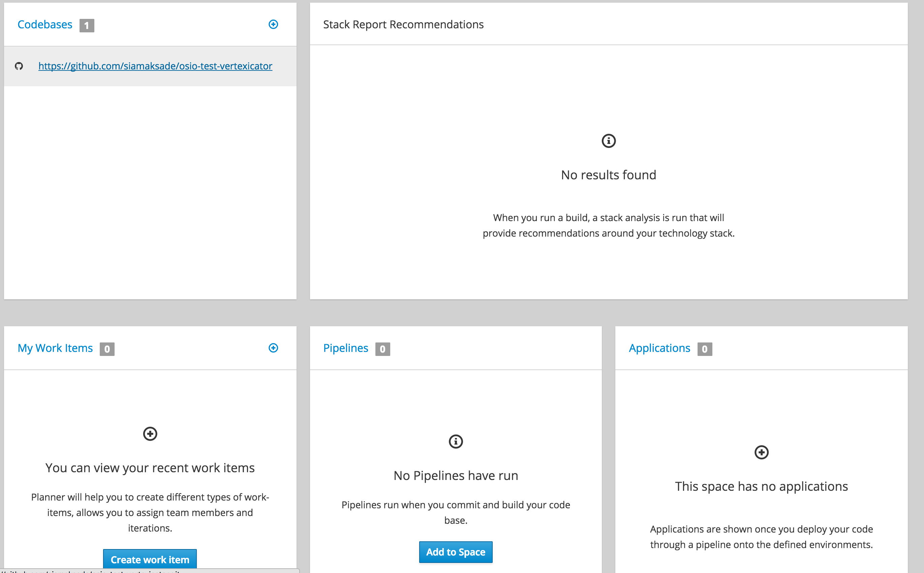Open the Applications heading link
The height and width of the screenshot is (573, 924).
click(659, 348)
